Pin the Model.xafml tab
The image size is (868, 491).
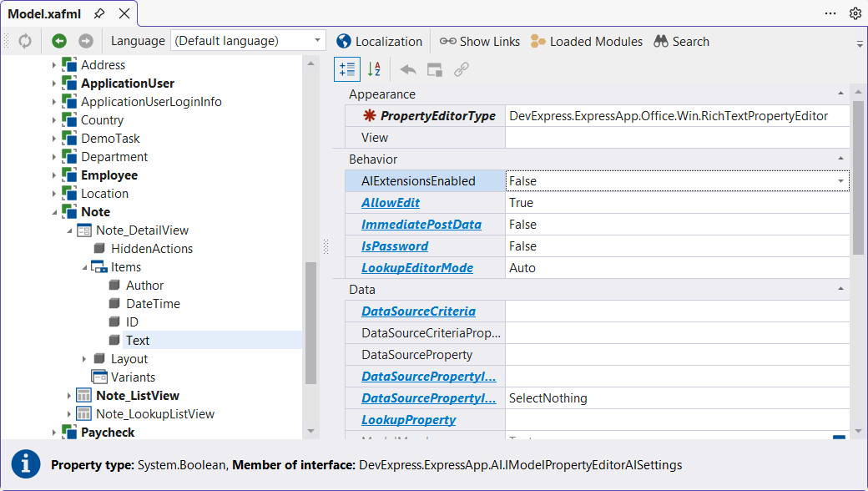click(x=99, y=13)
